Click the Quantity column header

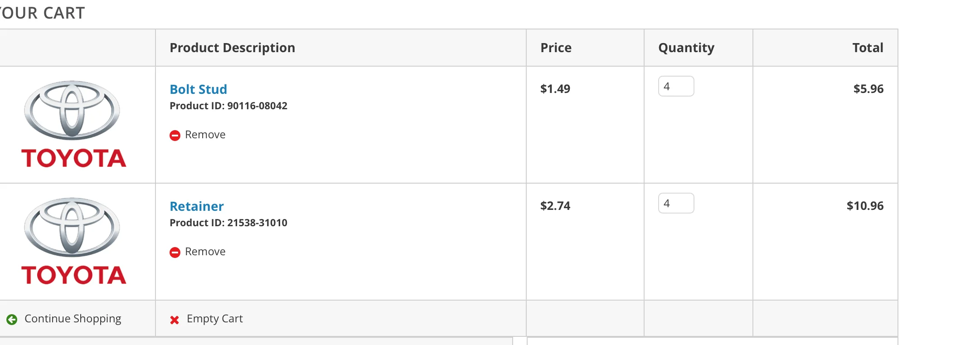[x=686, y=48]
